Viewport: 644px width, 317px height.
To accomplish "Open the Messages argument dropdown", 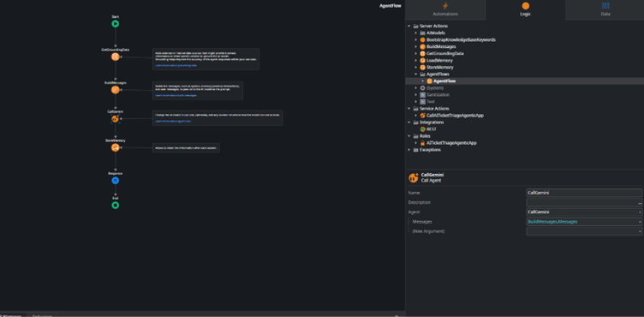I will tap(640, 222).
